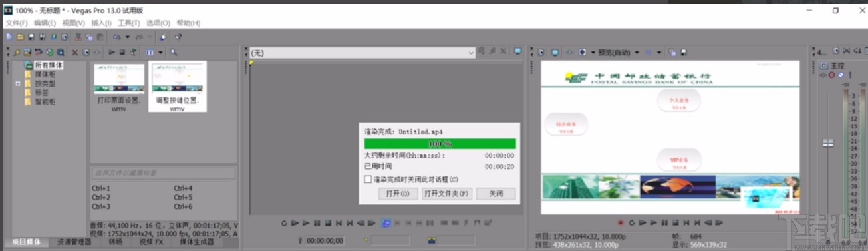Click the 打开(O) button in render dialog
This screenshot has width=868, height=251.
point(398,194)
